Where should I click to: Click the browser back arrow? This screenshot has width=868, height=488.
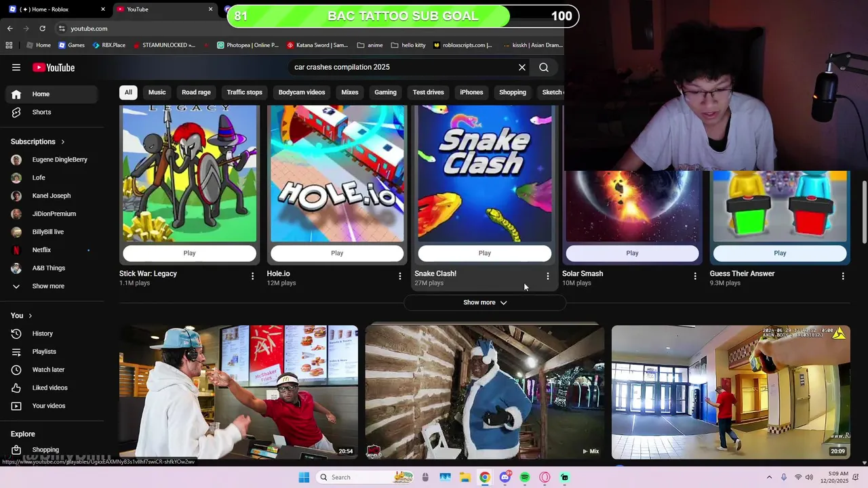[x=9, y=28]
